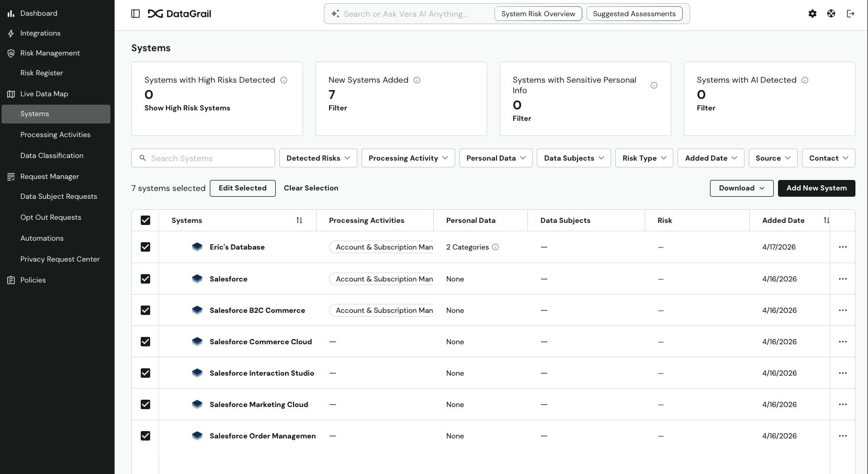Deselect Salesforce B2C Commerce checkbox
Screen dimensions: 868x474
[145, 310]
